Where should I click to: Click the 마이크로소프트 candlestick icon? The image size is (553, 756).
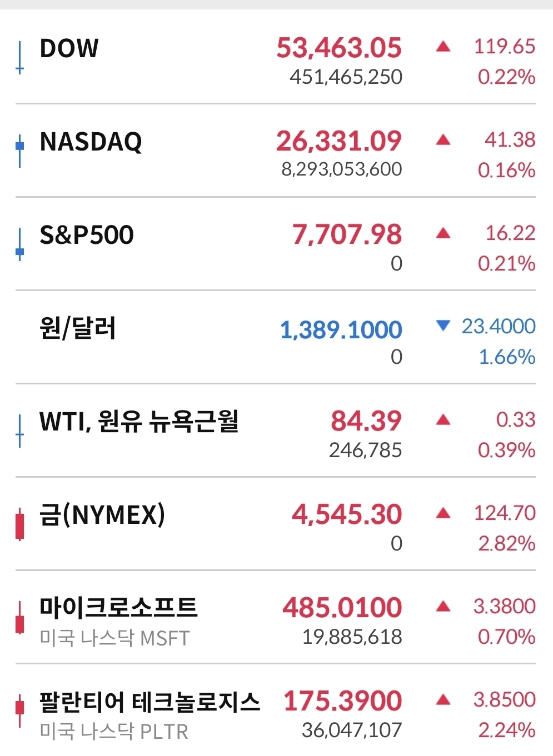(20, 617)
